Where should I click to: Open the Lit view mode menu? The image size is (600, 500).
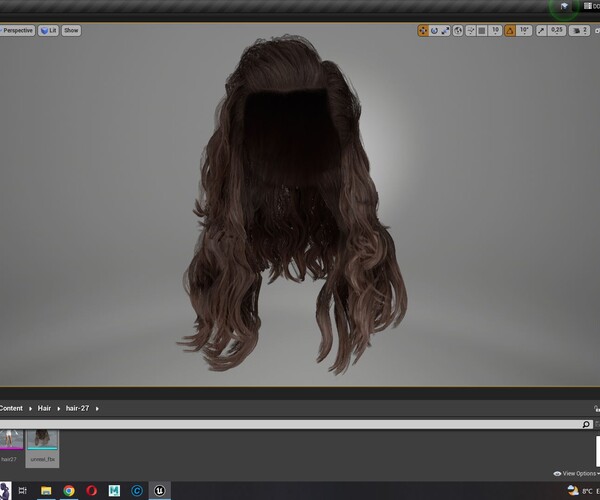pyautogui.click(x=48, y=31)
